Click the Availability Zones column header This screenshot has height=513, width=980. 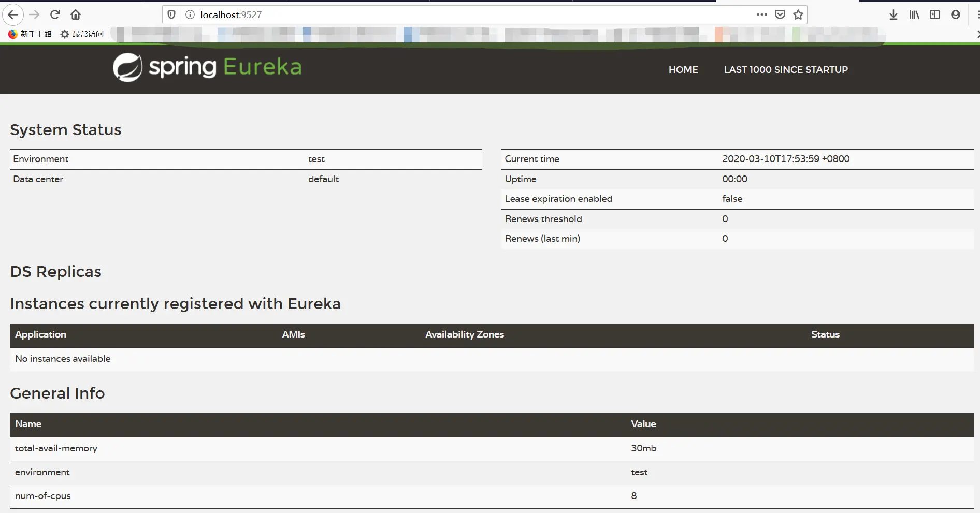465,334
